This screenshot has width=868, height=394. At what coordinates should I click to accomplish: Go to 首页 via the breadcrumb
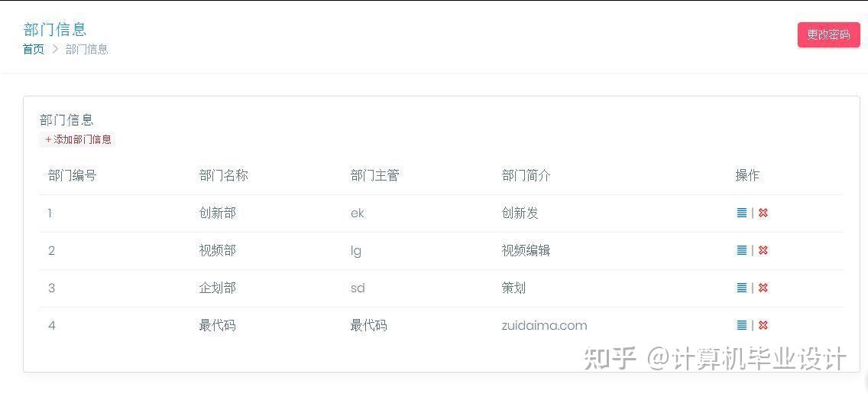coord(34,49)
